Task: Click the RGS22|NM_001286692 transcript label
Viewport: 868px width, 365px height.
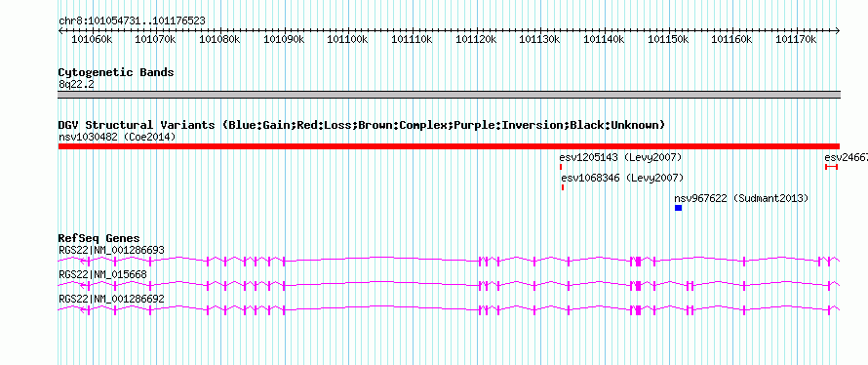Action: tap(111, 299)
